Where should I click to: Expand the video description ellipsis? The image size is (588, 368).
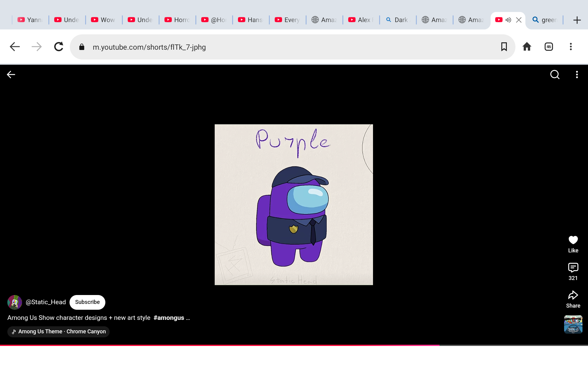pyautogui.click(x=188, y=318)
